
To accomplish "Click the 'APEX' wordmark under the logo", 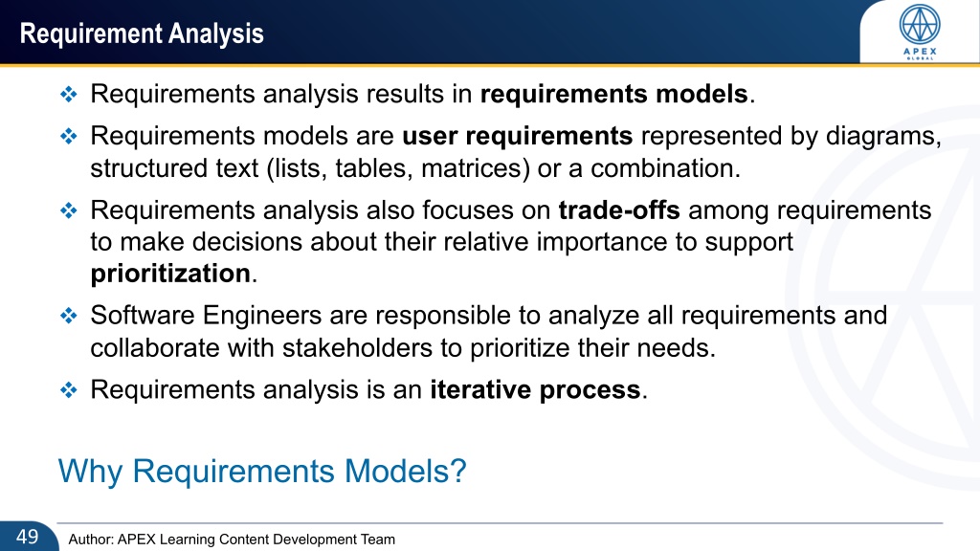I will [920, 52].
